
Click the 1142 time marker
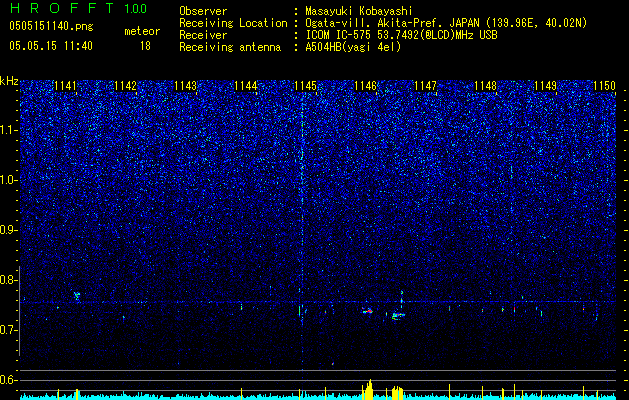tap(125, 86)
